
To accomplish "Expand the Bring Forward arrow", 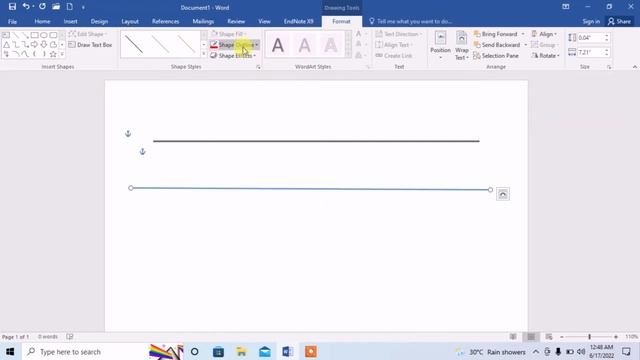I will pos(523,34).
